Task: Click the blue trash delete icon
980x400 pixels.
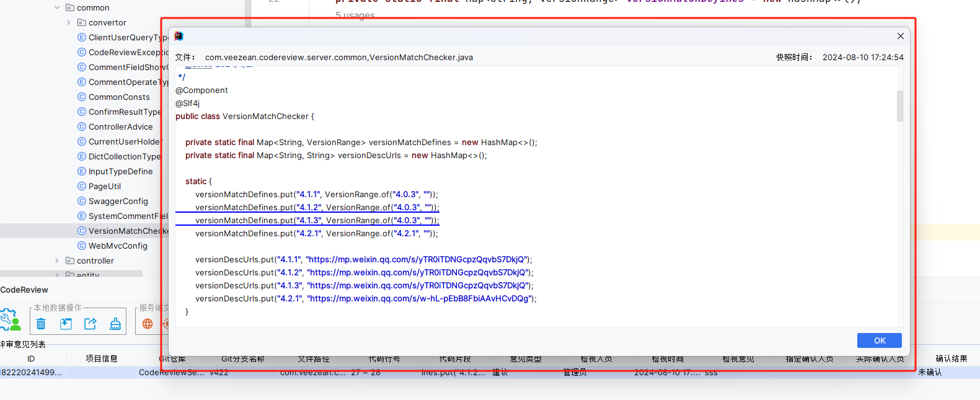Action: [41, 324]
